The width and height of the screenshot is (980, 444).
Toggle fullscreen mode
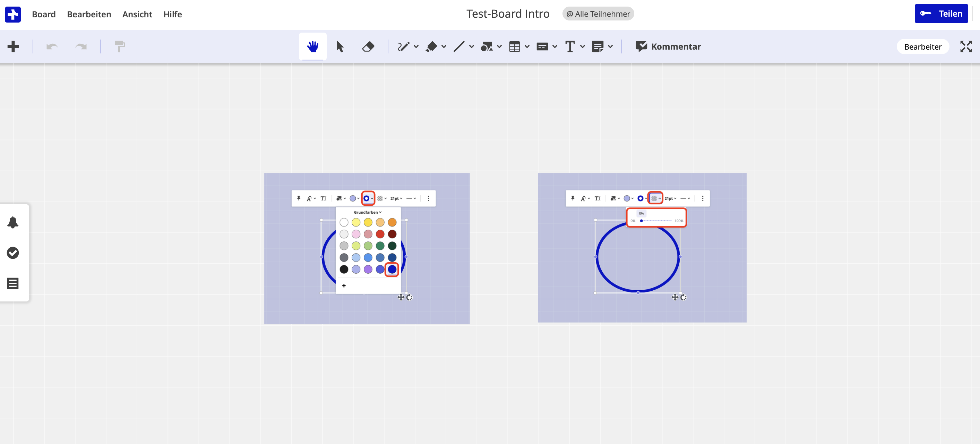click(966, 46)
